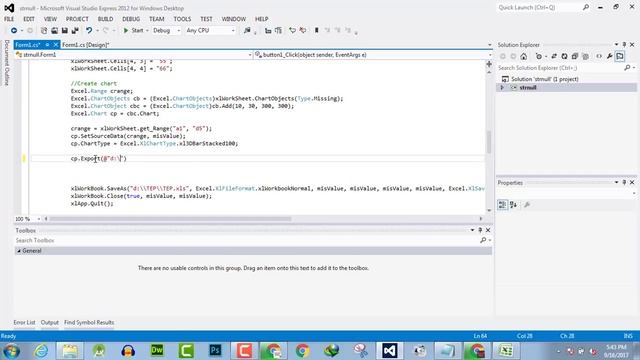Screen dimensions: 640x360
Task: Switch to the Error List tab
Action: pyautogui.click(x=24, y=322)
